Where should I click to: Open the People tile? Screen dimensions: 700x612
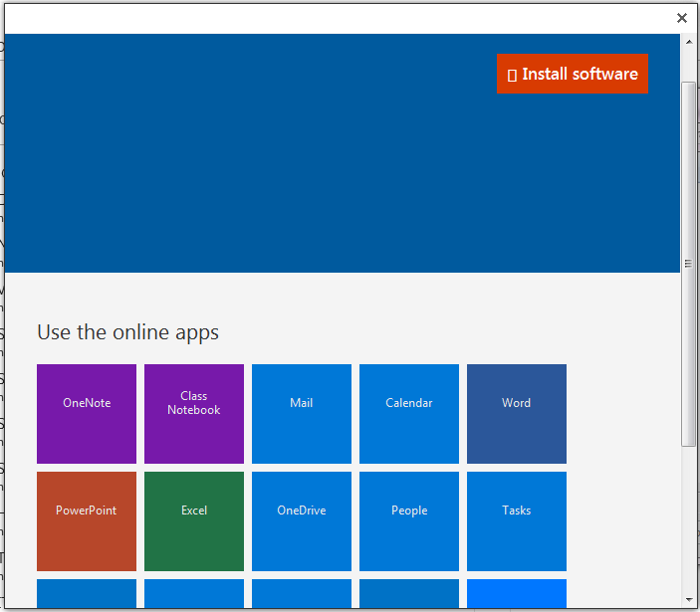409,521
